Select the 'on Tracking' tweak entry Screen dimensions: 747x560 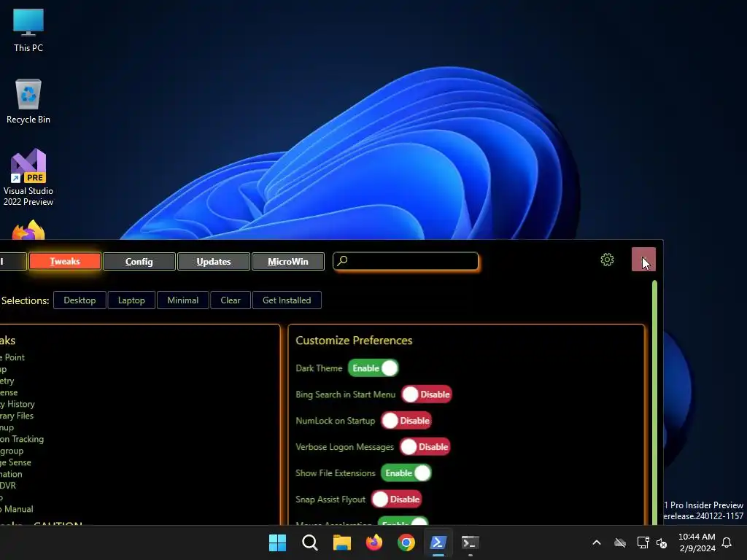pyautogui.click(x=22, y=439)
